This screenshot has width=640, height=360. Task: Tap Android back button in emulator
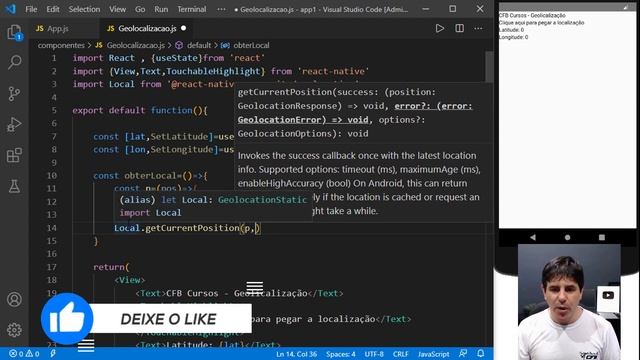[x=533, y=237]
